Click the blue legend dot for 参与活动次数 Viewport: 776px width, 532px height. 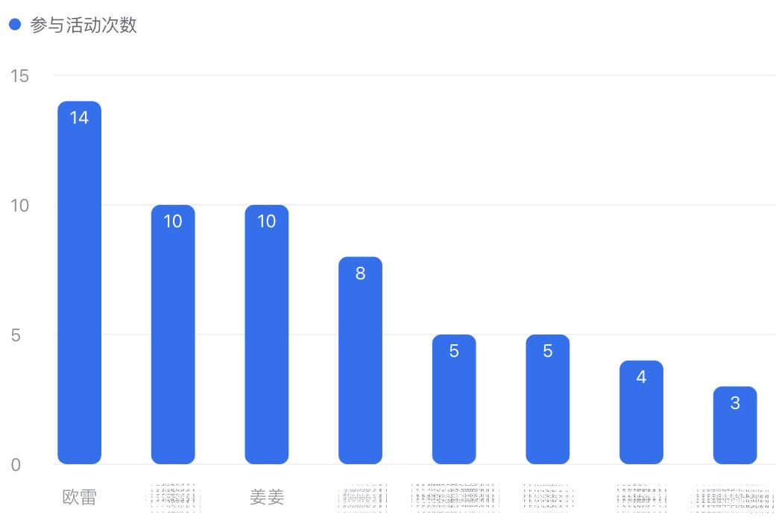coord(14,25)
